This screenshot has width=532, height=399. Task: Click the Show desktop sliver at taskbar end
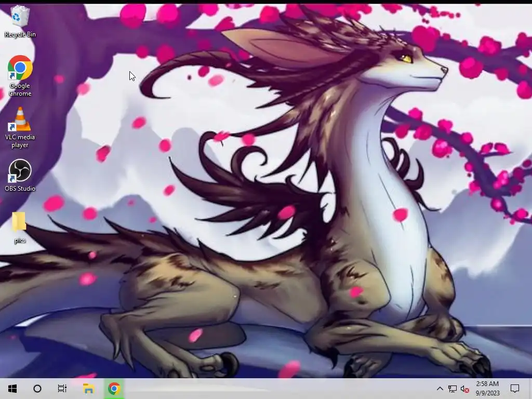530,389
